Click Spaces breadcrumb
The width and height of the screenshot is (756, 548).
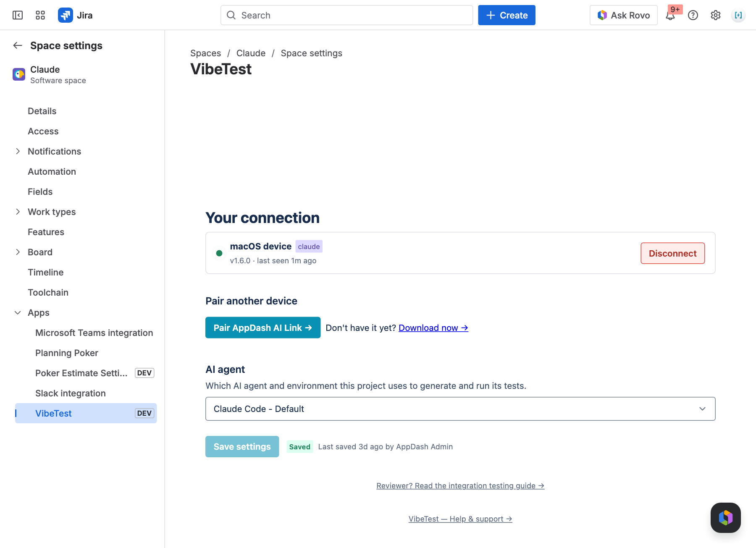point(205,53)
